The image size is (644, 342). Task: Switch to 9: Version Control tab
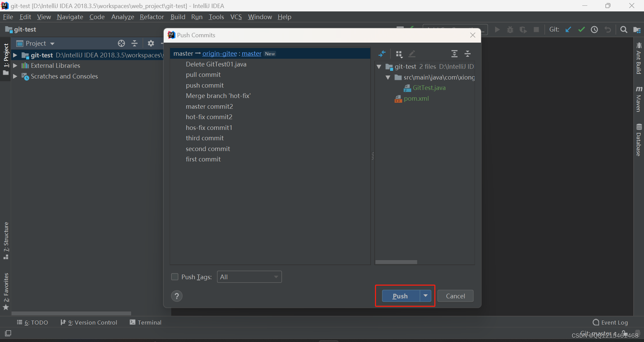click(89, 323)
